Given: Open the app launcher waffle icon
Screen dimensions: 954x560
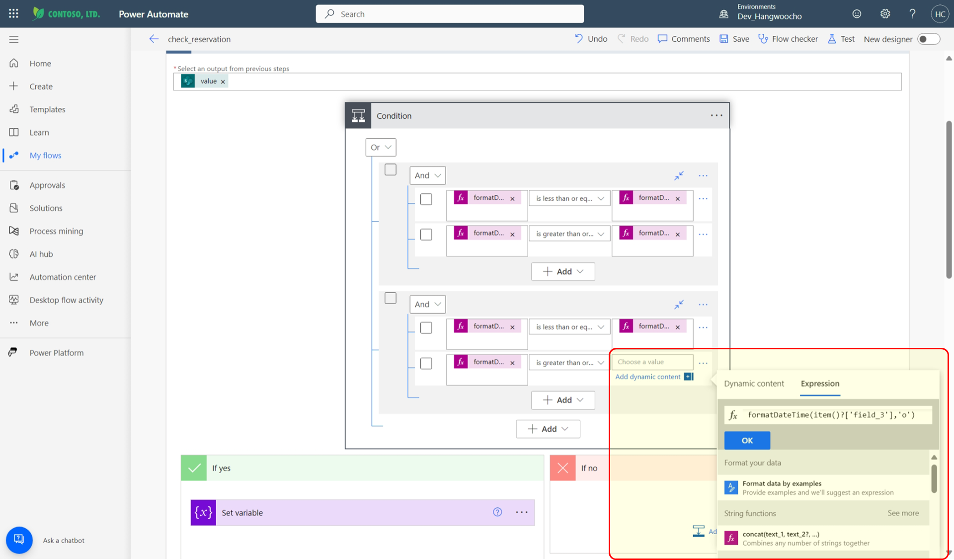Looking at the screenshot, I should [13, 14].
